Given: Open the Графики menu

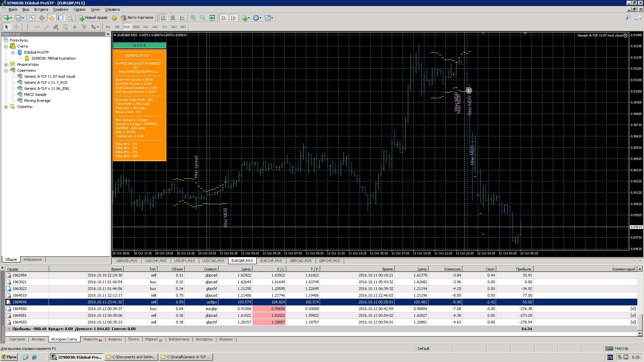Looking at the screenshot, I should click(61, 9).
